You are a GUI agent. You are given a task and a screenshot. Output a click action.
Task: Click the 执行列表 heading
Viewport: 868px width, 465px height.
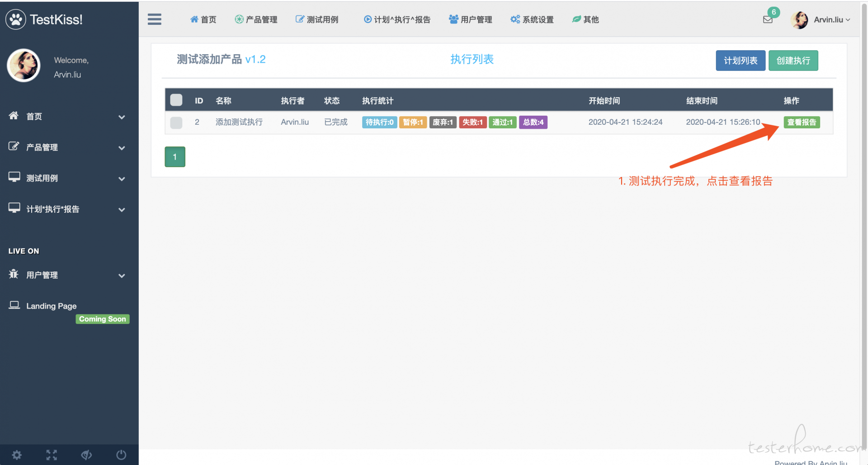pyautogui.click(x=472, y=59)
